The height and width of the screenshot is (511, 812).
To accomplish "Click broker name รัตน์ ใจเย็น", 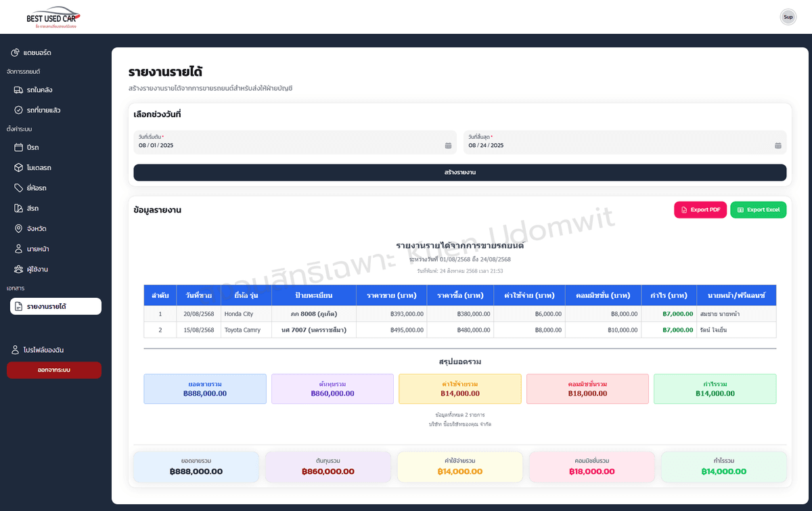I will pos(715,330).
